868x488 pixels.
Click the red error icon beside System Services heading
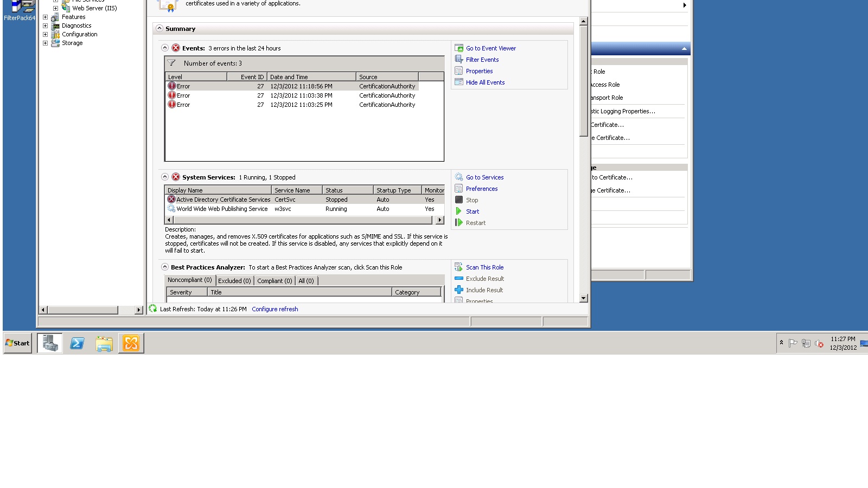[x=176, y=177]
